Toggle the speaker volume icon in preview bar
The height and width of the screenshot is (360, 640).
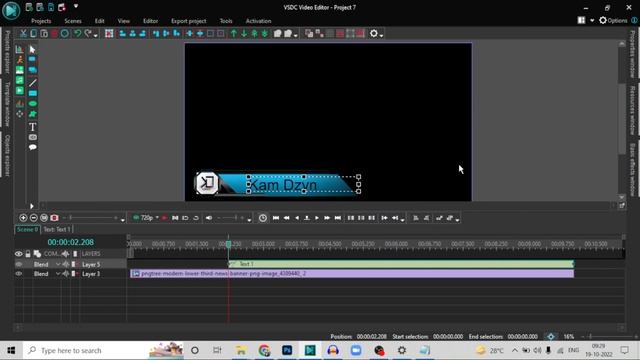(209, 218)
